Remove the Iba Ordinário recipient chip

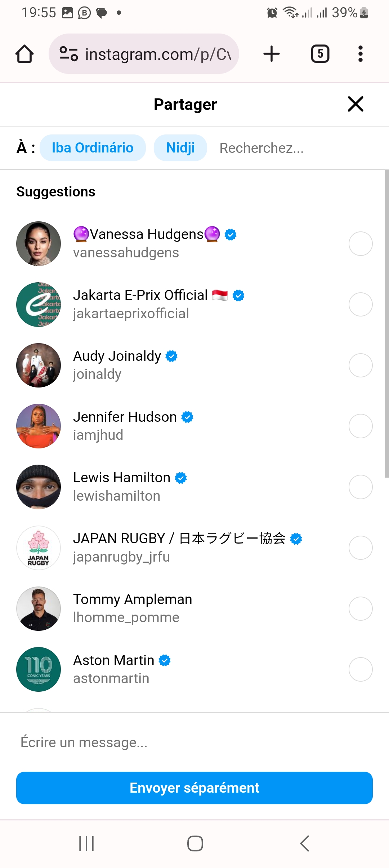(x=93, y=148)
